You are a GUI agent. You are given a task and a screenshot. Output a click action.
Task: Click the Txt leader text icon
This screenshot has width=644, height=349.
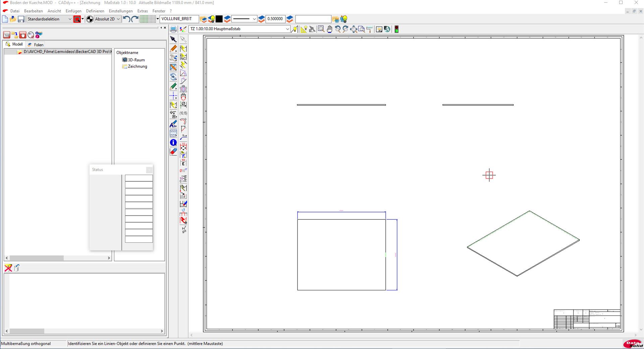[183, 137]
